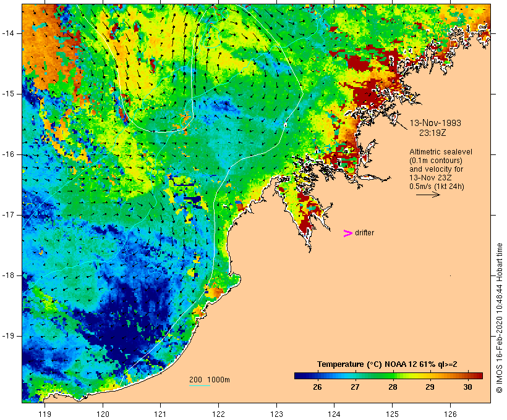This screenshot has height=420, width=507.
Task: Click the IMOS copyright timestamp text
Action: [x=500, y=318]
